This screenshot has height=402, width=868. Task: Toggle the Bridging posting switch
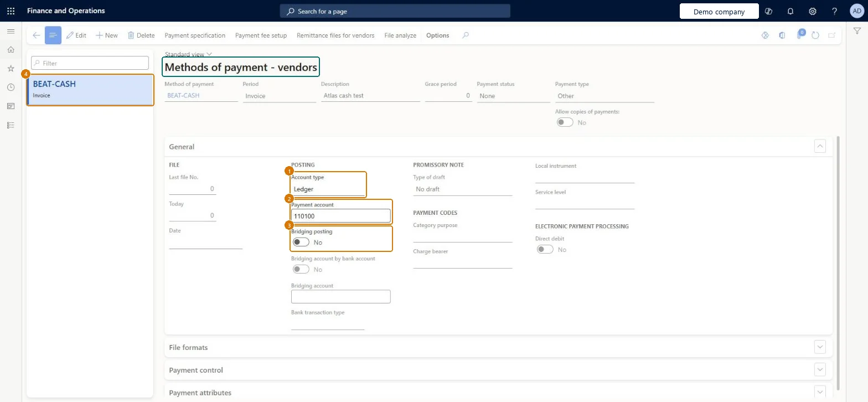[301, 242]
